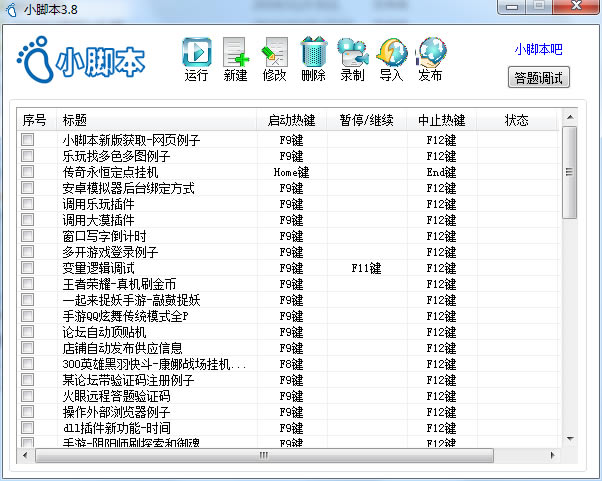This screenshot has width=602, height=481.
Task: Check the box for 店铺自动发布供应信息
Action: pyautogui.click(x=28, y=347)
